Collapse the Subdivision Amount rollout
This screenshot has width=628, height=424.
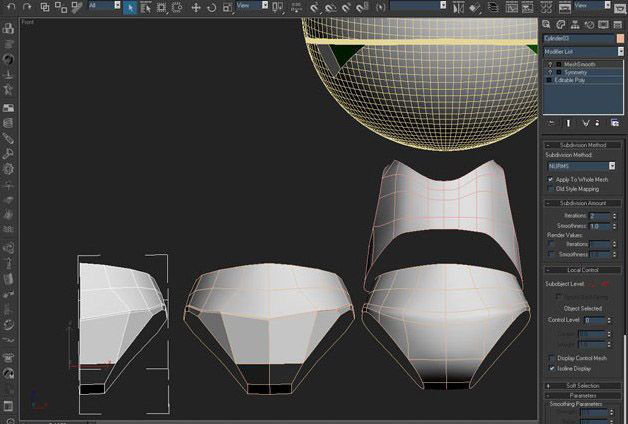pyautogui.click(x=582, y=203)
